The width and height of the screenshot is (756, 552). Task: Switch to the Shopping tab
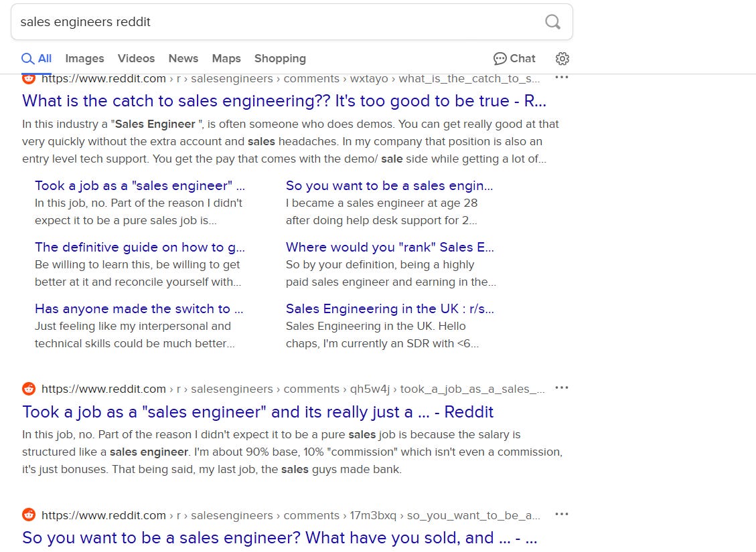pyautogui.click(x=280, y=59)
